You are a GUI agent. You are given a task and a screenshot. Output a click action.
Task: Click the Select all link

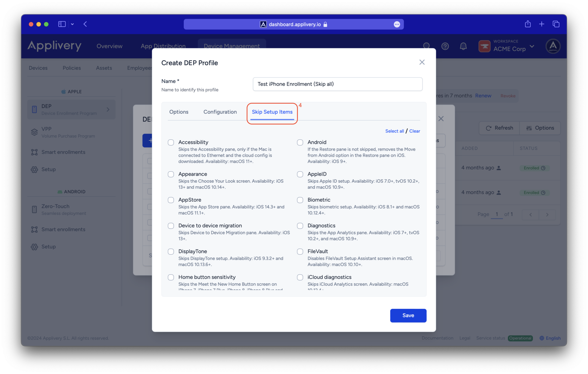pos(394,131)
